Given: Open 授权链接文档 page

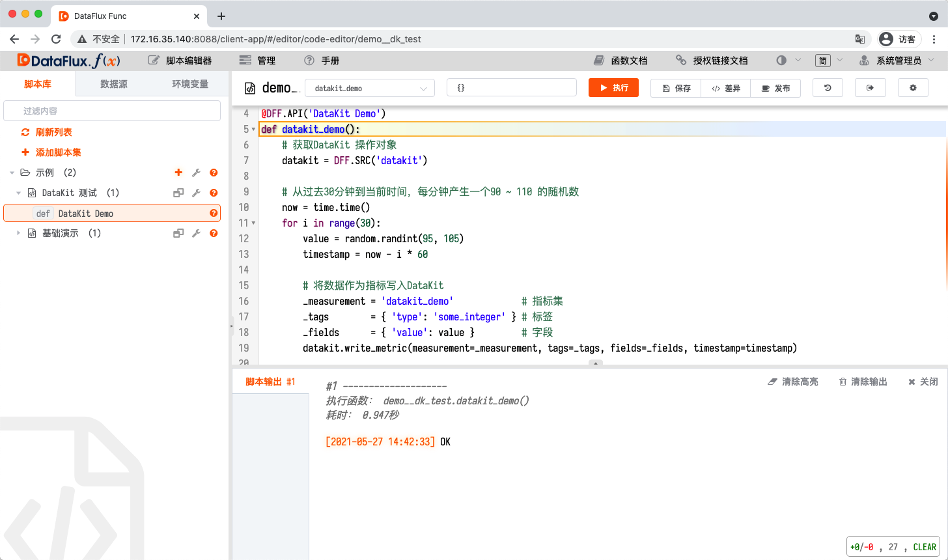Looking at the screenshot, I should click(712, 61).
